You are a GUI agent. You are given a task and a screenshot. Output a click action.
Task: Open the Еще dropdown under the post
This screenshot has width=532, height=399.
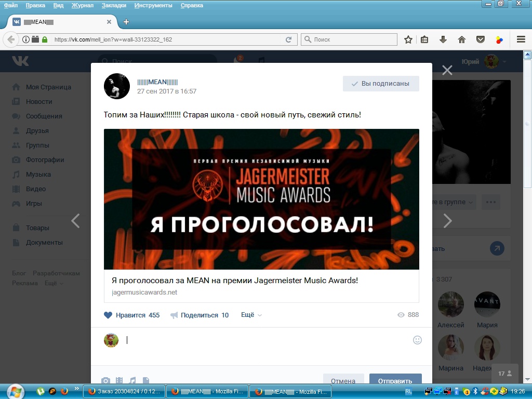[251, 315]
